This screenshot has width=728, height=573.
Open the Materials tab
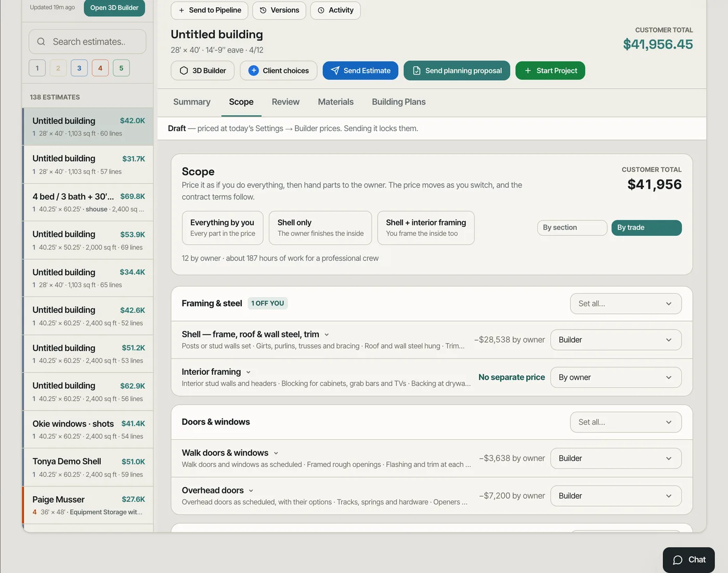(335, 102)
